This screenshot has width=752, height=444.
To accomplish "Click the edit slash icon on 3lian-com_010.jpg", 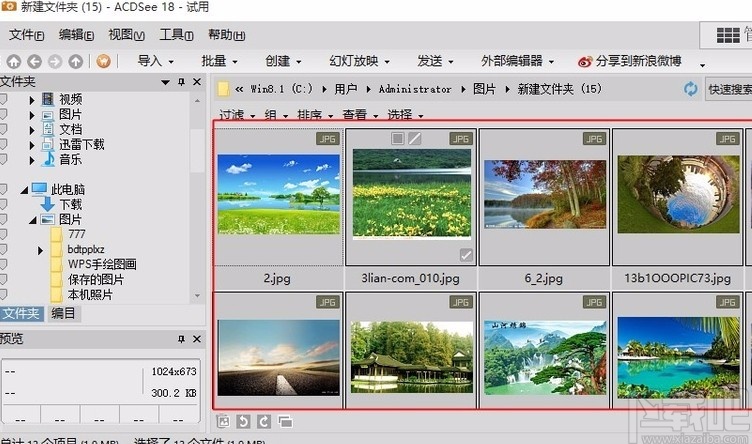I will [414, 139].
